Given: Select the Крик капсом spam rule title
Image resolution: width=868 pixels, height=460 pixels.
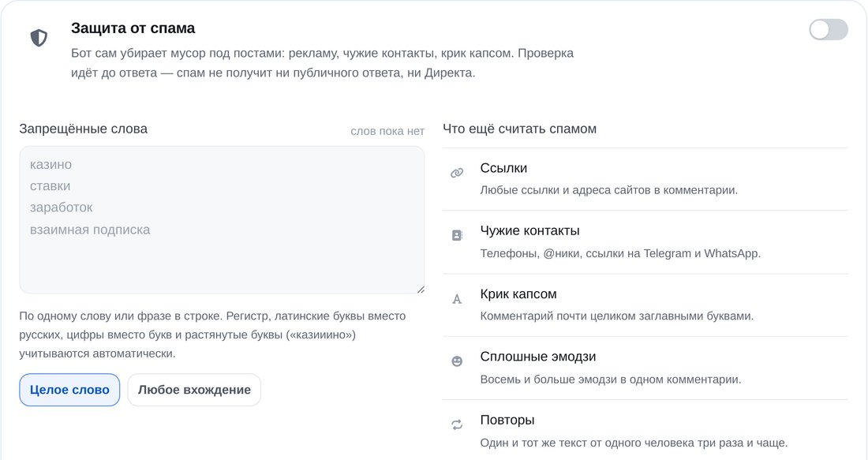Looking at the screenshot, I should [x=518, y=294].
